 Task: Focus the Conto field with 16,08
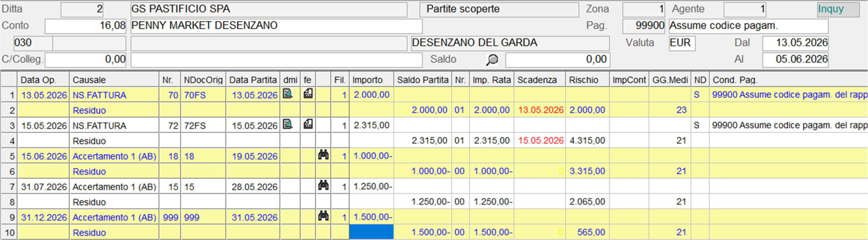click(x=86, y=26)
